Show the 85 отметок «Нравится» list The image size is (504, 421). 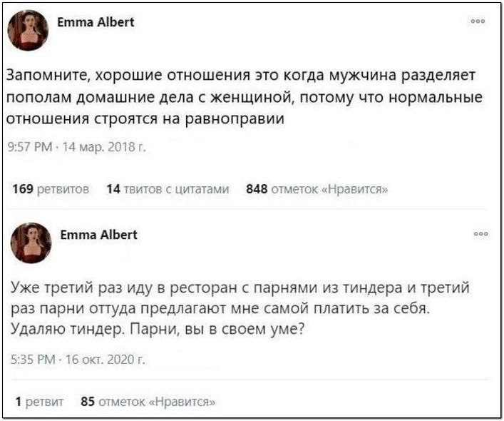point(148,402)
